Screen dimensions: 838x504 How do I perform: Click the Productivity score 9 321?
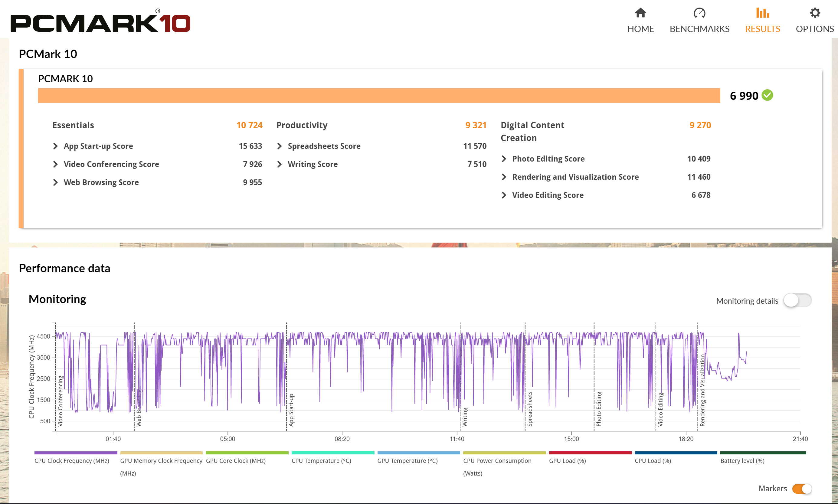click(476, 125)
